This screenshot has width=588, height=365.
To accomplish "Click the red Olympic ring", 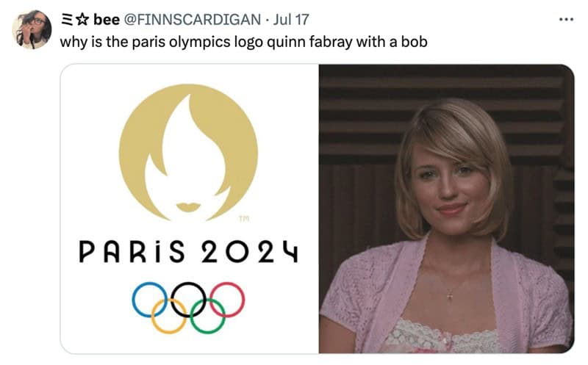I will [x=227, y=300].
